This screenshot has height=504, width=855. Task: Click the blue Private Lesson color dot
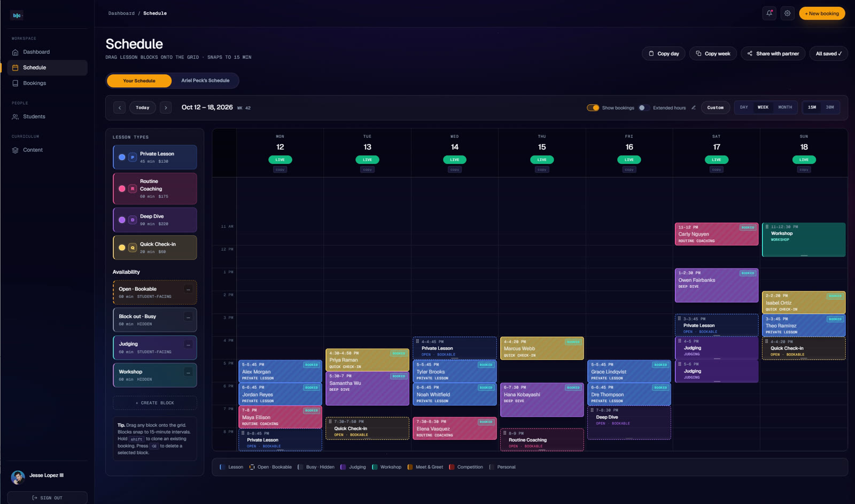coord(122,157)
